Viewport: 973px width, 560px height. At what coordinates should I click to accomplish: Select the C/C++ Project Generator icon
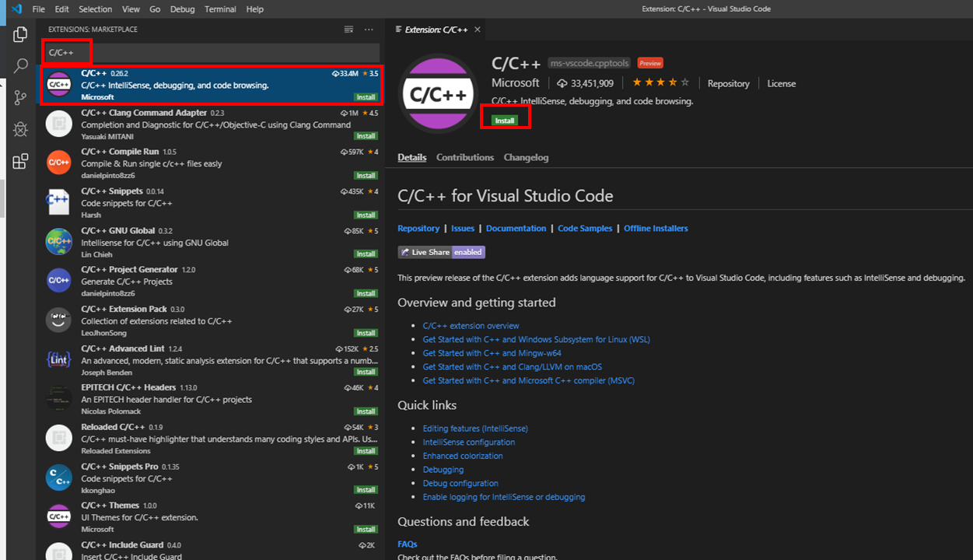click(59, 281)
